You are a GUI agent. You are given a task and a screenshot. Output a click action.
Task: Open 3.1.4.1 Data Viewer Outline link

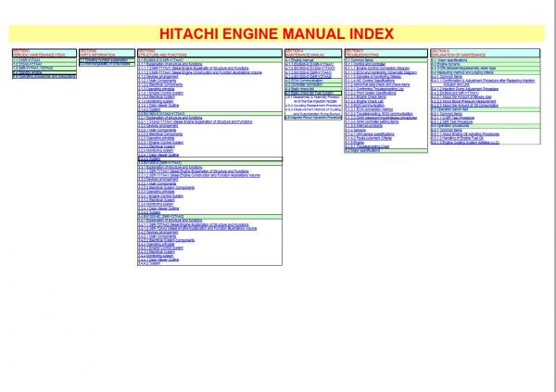(x=158, y=106)
